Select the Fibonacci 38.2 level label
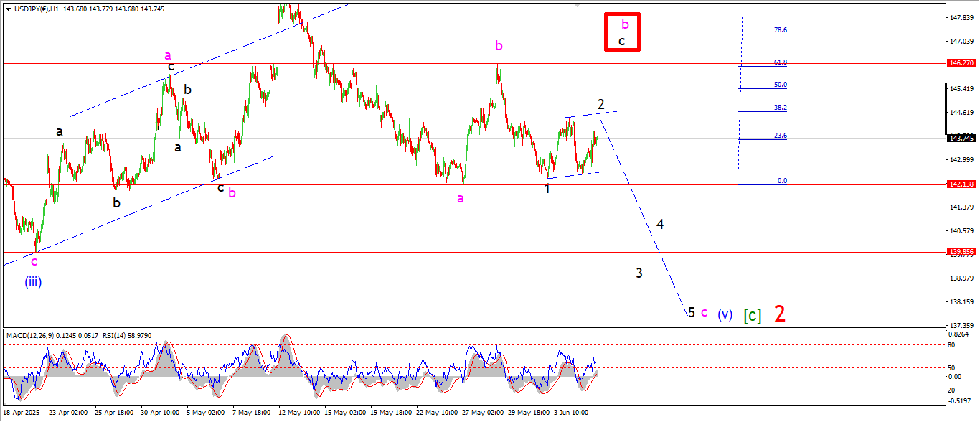This screenshot has height=422, width=980. (x=780, y=108)
